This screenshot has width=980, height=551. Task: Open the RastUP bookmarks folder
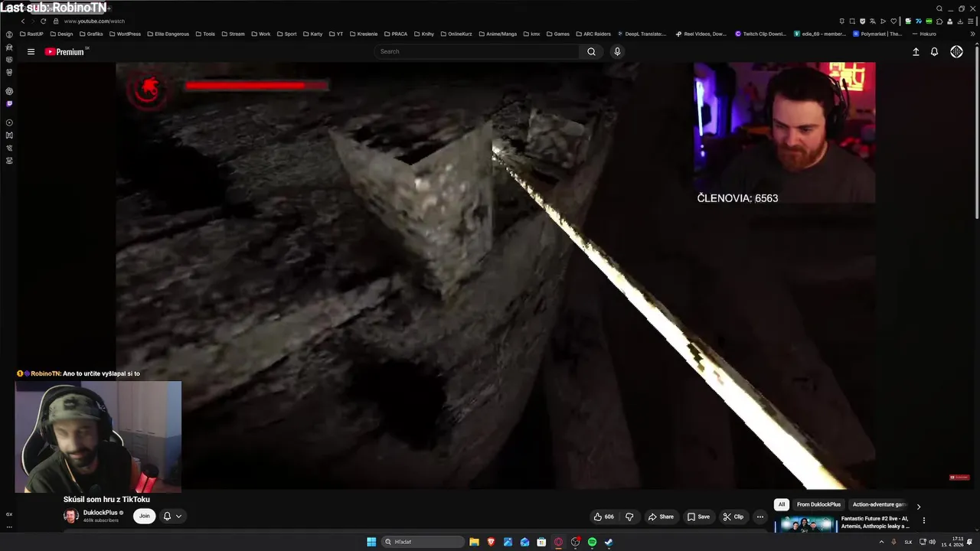[31, 34]
